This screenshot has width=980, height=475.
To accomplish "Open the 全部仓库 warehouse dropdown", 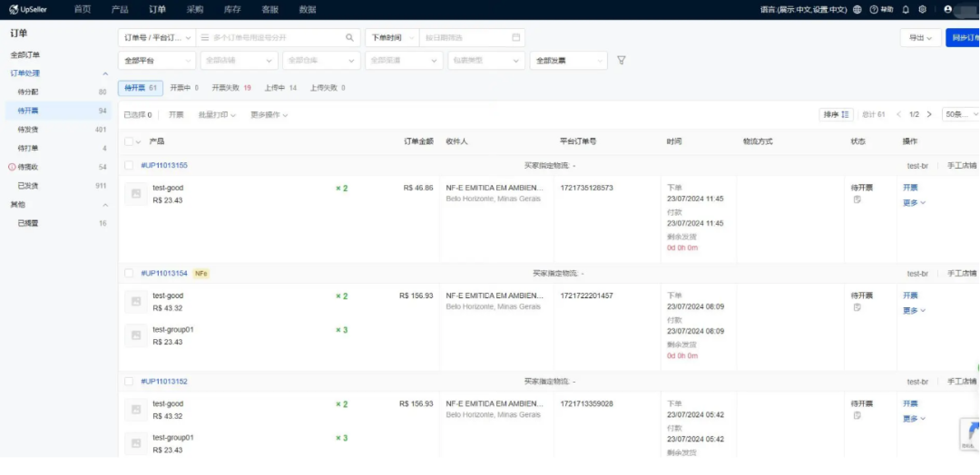I will [321, 61].
